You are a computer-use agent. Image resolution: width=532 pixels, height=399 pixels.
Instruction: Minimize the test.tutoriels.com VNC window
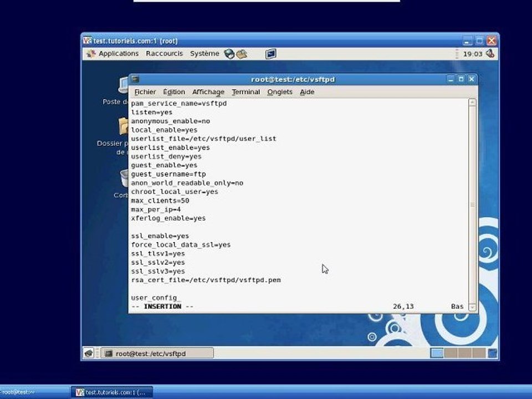(x=467, y=40)
